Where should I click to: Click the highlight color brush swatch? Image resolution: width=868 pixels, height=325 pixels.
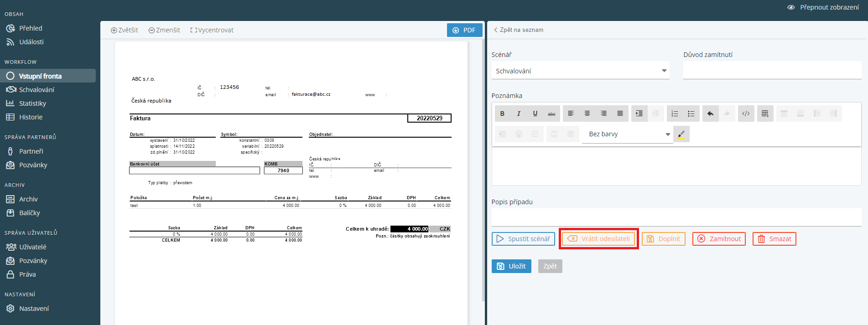pos(681,134)
